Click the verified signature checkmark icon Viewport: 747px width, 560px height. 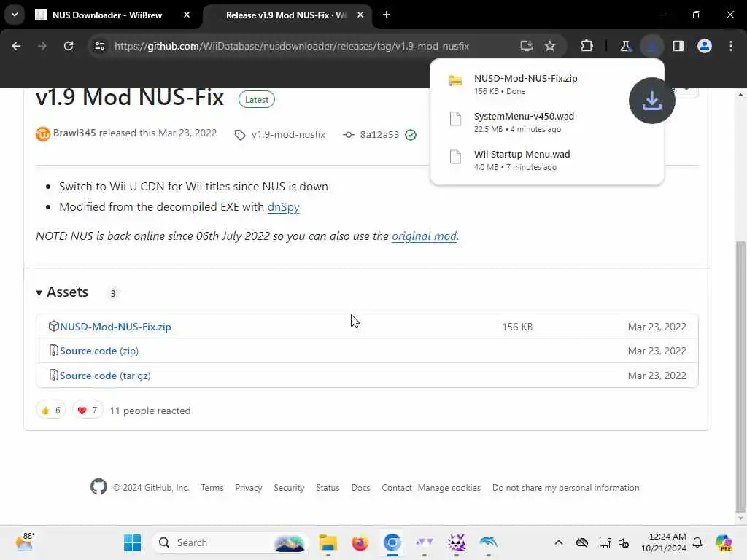[x=411, y=135]
